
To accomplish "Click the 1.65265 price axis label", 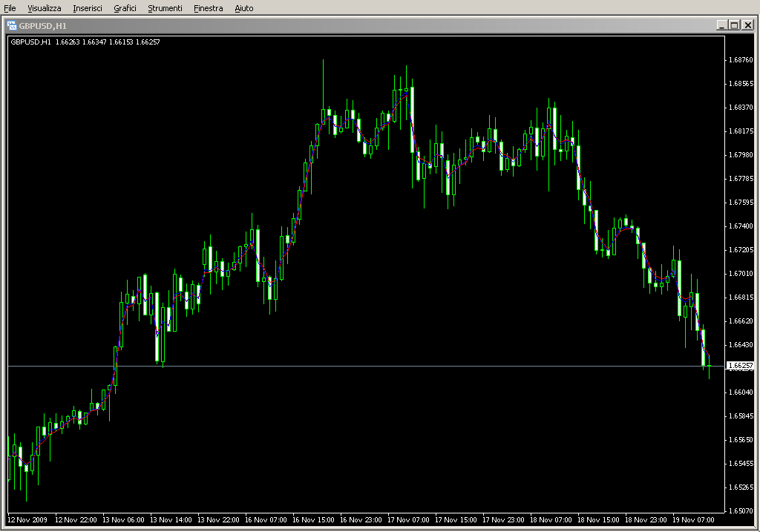I will (741, 487).
